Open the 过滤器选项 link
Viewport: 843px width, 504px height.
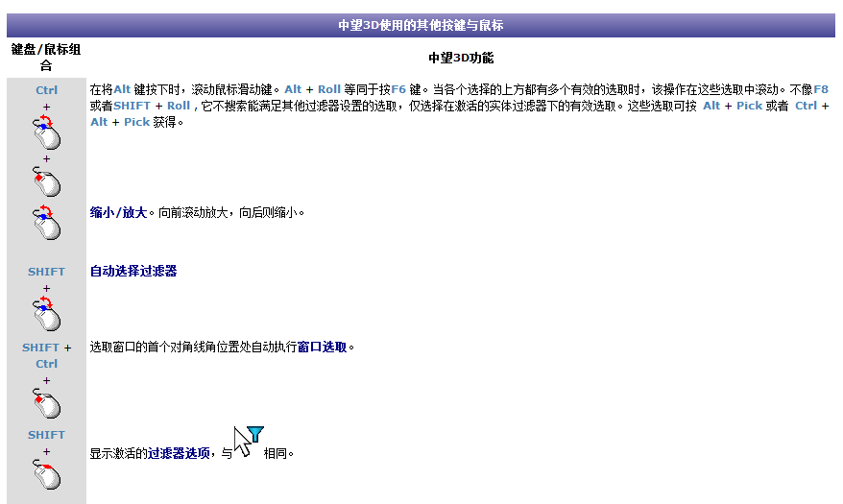[x=179, y=453]
